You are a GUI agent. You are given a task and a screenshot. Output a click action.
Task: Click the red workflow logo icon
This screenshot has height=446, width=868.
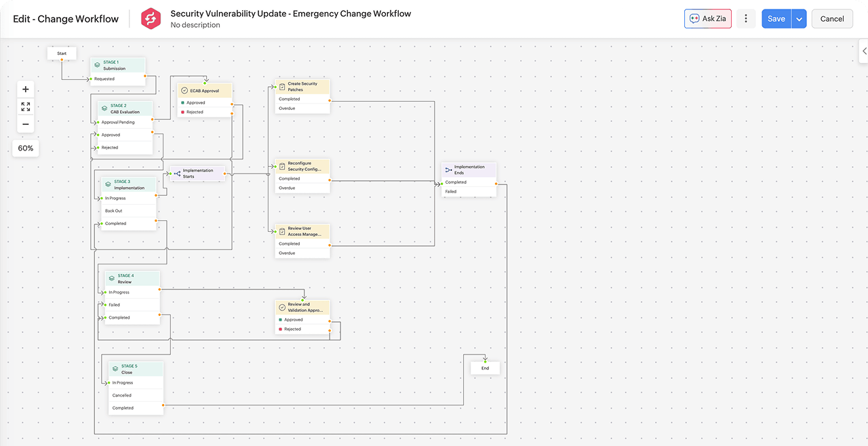[151, 19]
